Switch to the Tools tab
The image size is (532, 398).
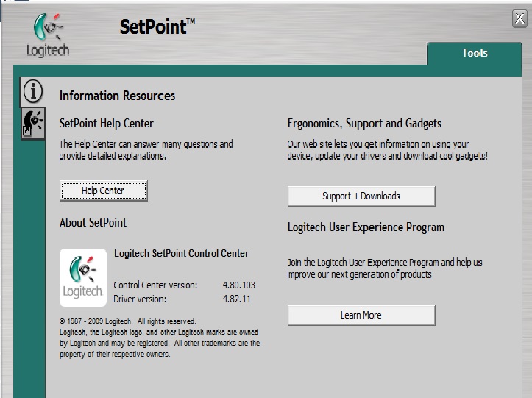[475, 53]
